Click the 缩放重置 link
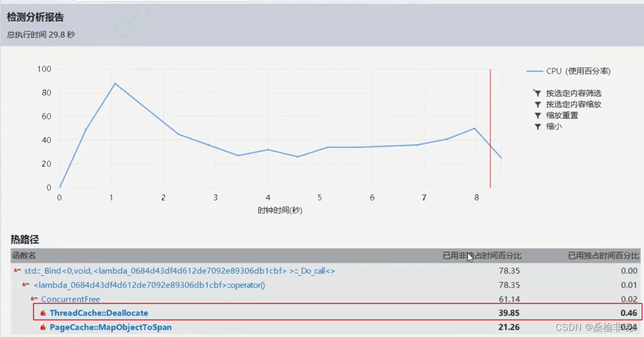 [x=562, y=116]
